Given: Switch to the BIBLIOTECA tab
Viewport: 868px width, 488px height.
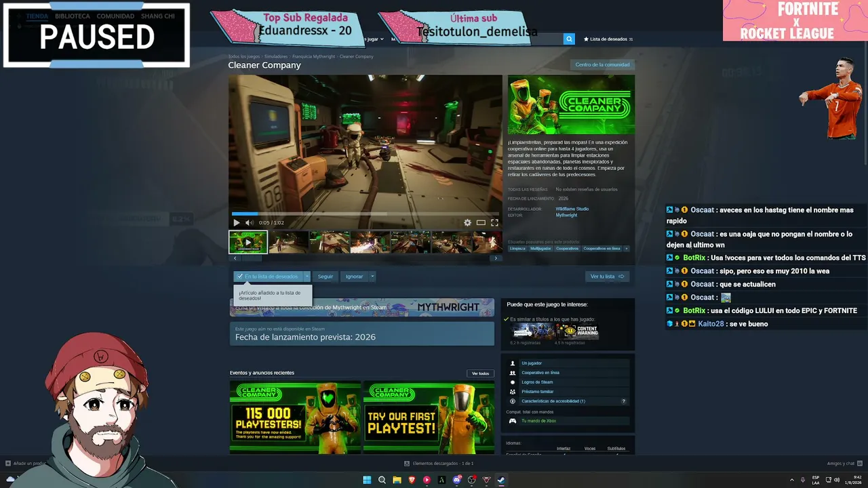Looking at the screenshot, I should [x=73, y=16].
